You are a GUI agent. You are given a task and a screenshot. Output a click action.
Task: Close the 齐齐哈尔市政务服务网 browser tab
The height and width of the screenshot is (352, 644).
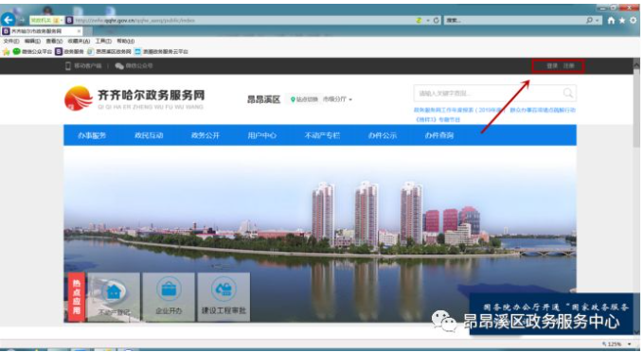[x=79, y=31]
